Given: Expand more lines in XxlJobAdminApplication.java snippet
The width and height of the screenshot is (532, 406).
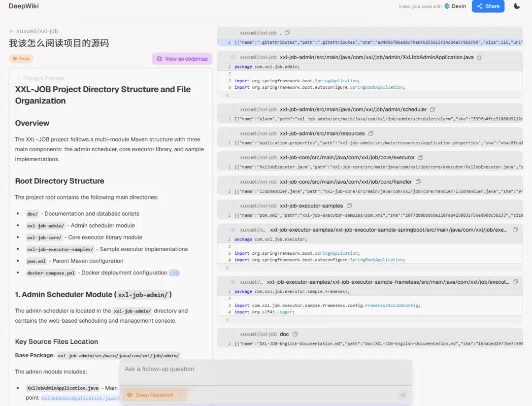Looking at the screenshot, I should tap(227, 96).
